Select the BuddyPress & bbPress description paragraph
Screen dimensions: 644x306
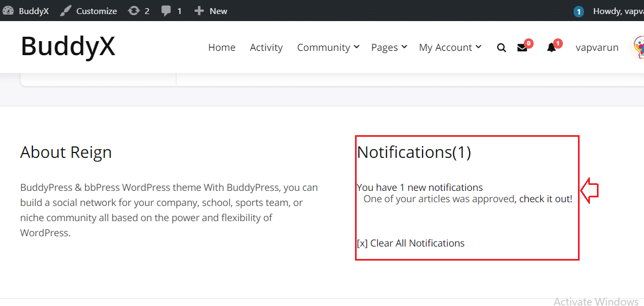point(169,210)
